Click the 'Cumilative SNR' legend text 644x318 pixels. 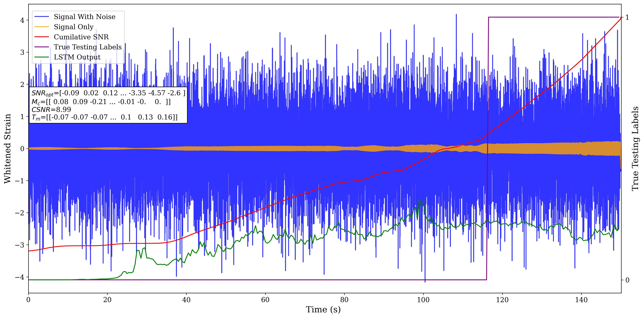pyautogui.click(x=81, y=37)
